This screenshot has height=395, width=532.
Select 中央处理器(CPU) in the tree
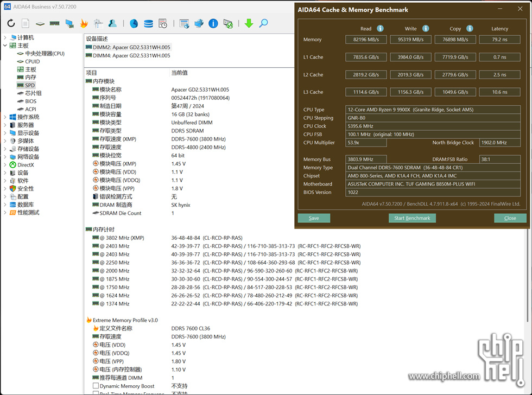[x=45, y=54]
